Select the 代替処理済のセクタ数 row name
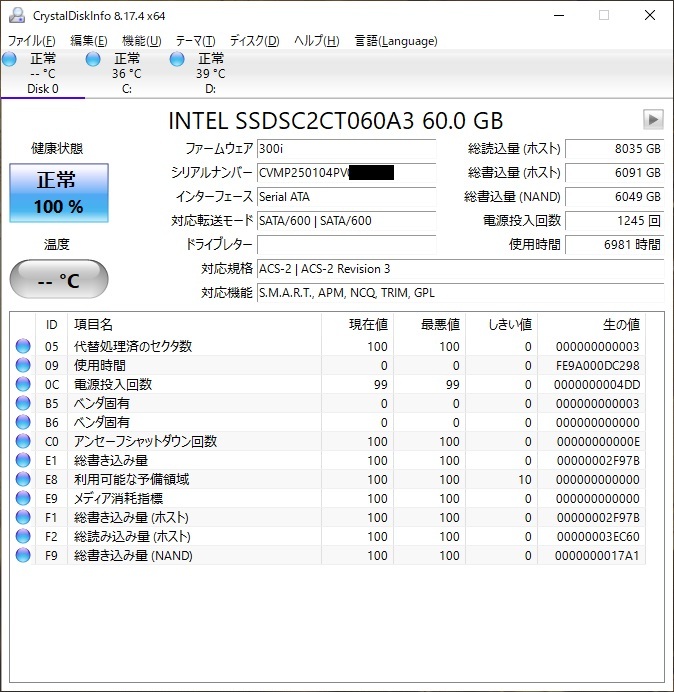Screen dimensions: 674x692 click(x=133, y=346)
